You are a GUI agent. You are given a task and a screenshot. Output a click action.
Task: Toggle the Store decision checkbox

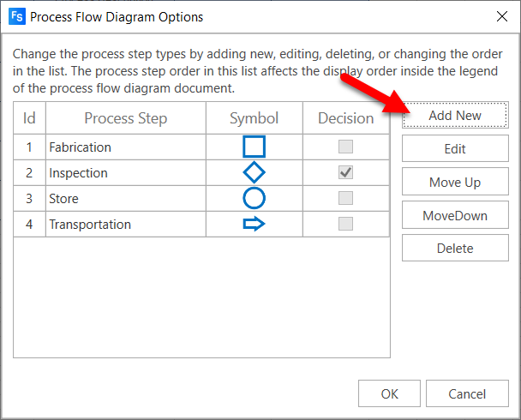click(346, 198)
